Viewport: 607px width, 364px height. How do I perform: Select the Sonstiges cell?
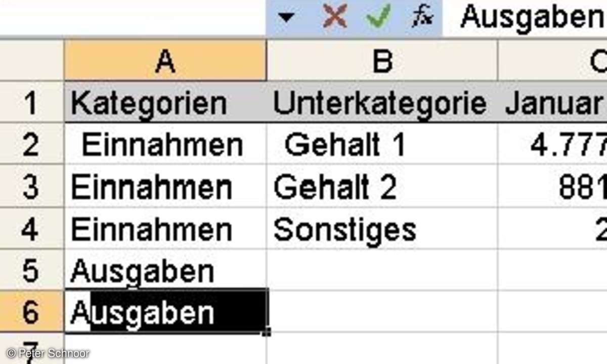coord(382,230)
